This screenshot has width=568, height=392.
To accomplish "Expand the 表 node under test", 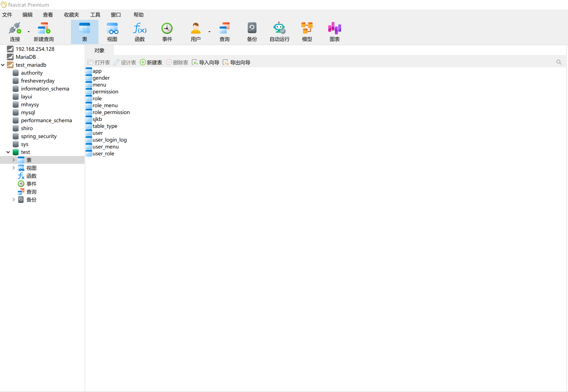I will [14, 160].
